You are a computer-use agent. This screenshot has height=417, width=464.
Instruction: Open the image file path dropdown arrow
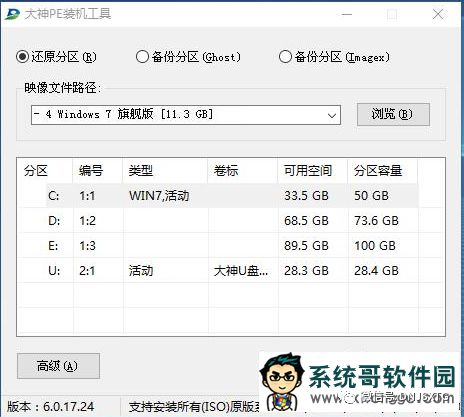[x=331, y=115]
